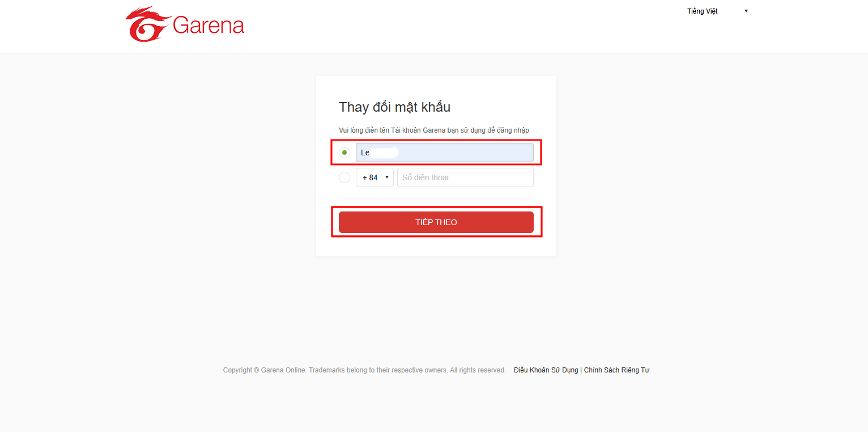This screenshot has width=868, height=432.
Task: Click the arrow beside Tiếng Việt
Action: tap(746, 11)
